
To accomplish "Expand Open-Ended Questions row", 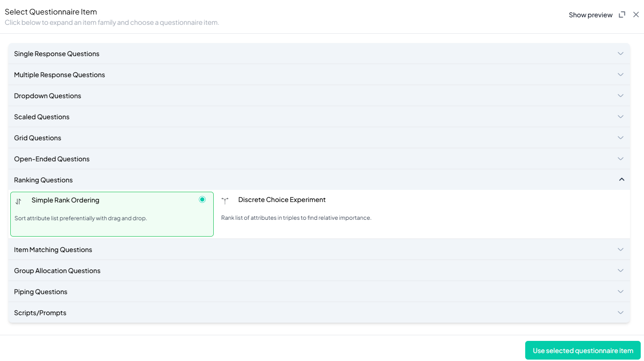I will [51, 159].
